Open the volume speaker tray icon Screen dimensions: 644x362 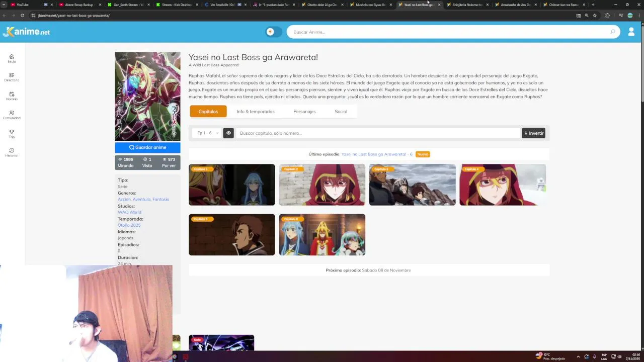coord(619,356)
